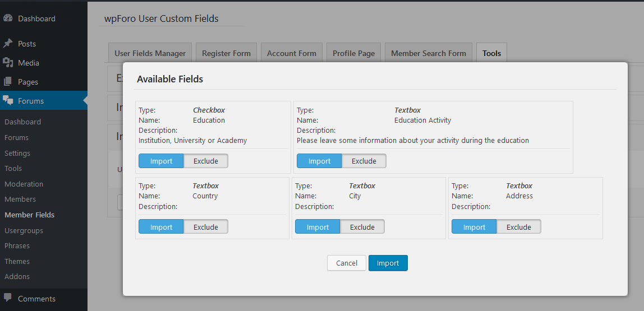Click the Forums speech bubbles icon

(8, 101)
